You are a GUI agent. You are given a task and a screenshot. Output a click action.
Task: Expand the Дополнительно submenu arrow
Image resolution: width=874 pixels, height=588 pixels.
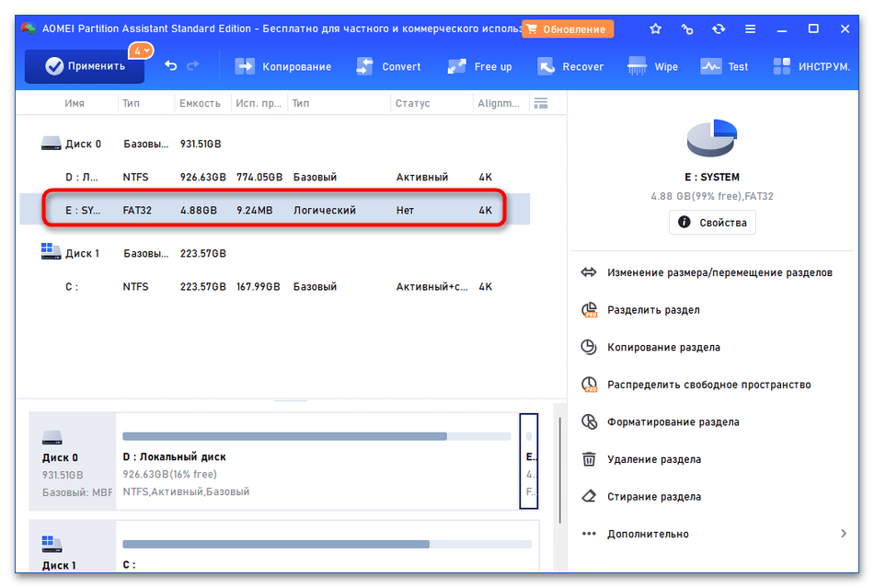point(844,534)
